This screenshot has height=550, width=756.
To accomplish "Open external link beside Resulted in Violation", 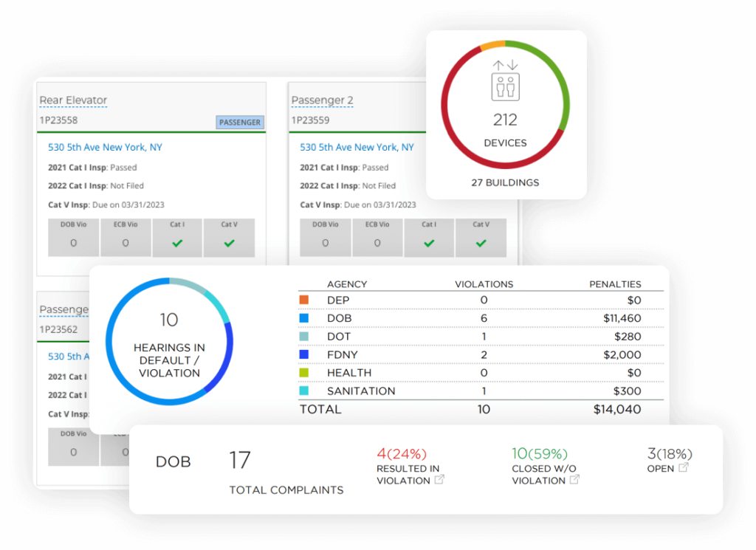I will click(439, 480).
